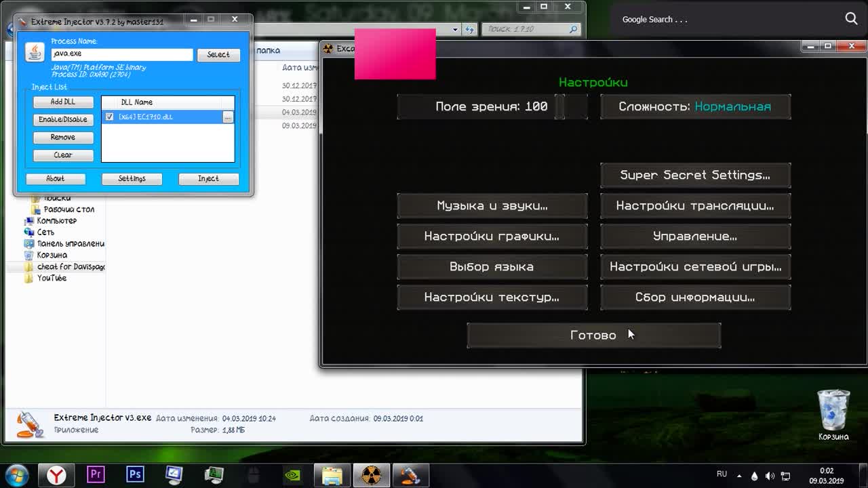Image resolution: width=868 pixels, height=488 pixels.
Task: Click the Explorer search magnifier icon
Action: [x=574, y=29]
